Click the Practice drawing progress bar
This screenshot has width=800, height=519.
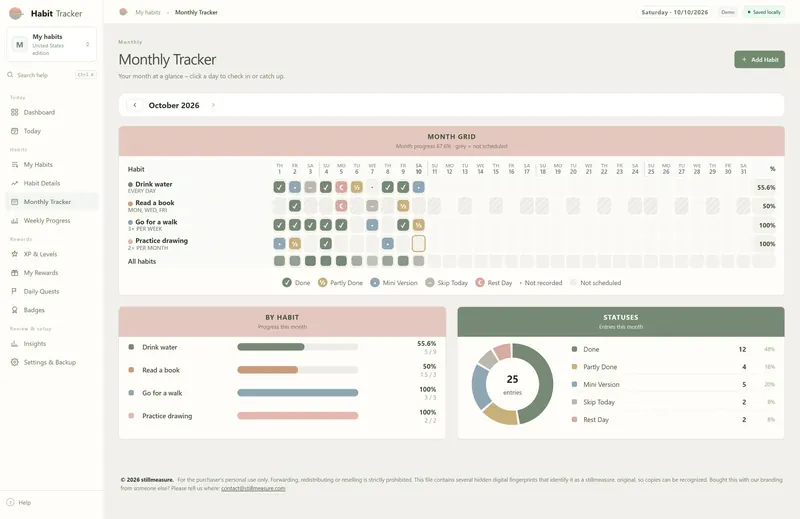297,416
